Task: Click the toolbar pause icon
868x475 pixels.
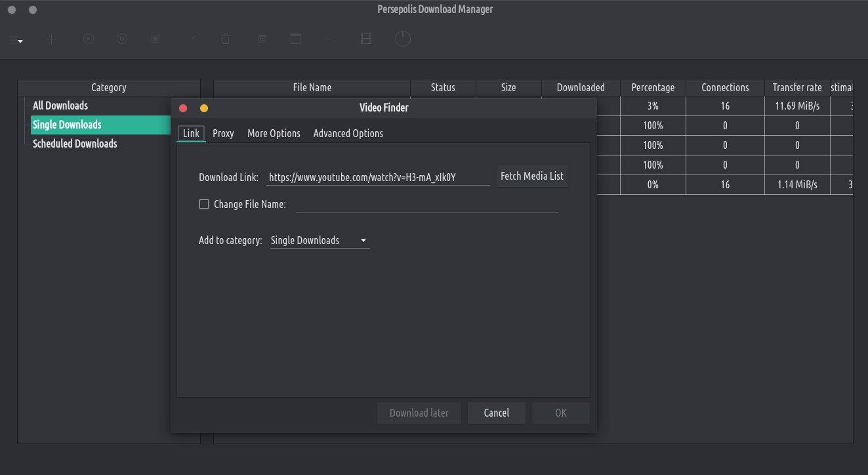Action: click(122, 39)
